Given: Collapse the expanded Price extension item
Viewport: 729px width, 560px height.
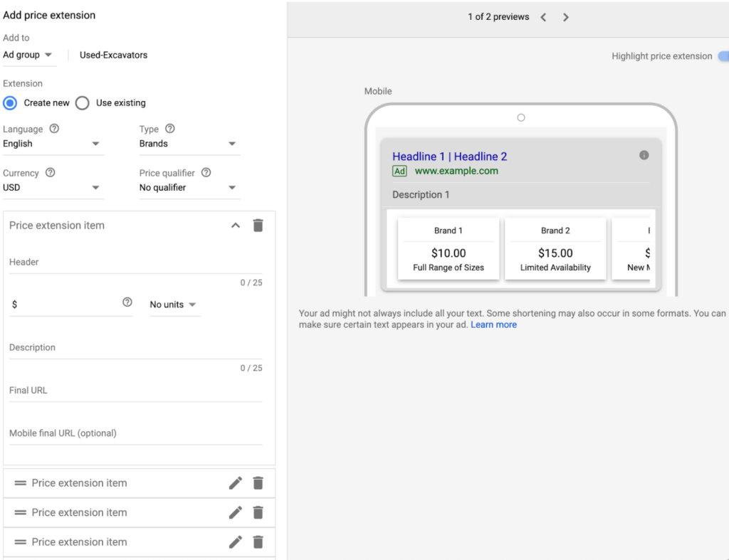Looking at the screenshot, I should (x=235, y=225).
